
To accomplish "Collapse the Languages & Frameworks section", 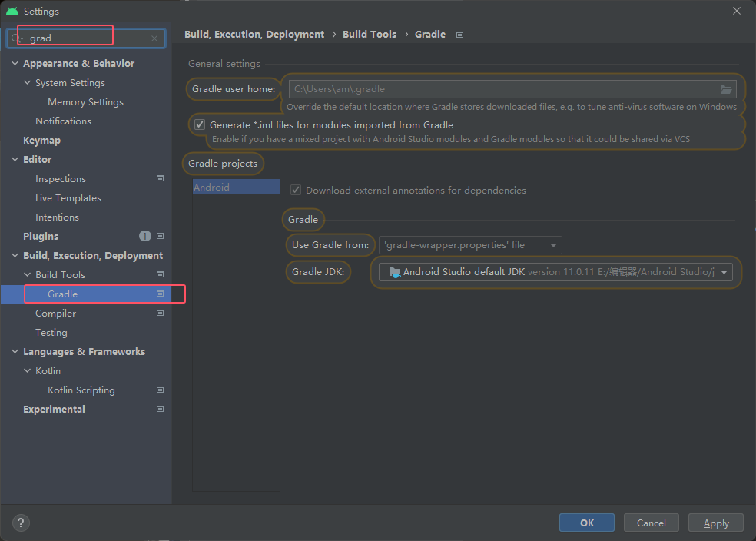I will tap(15, 351).
